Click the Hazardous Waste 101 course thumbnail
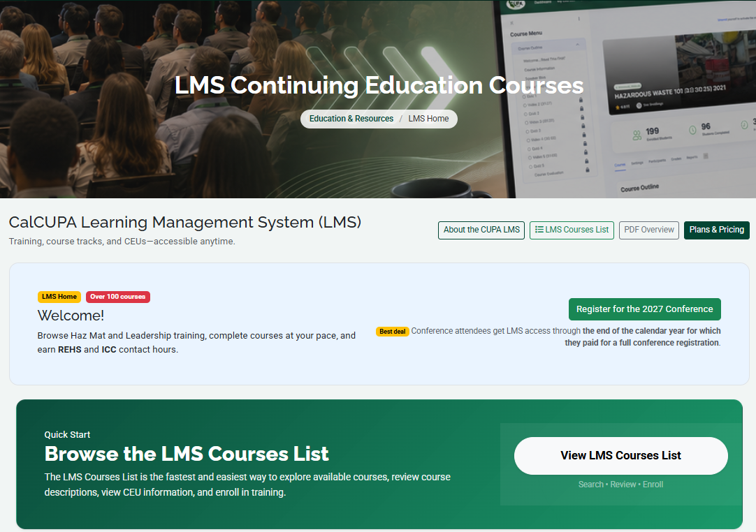This screenshot has width=756, height=532. point(679,74)
